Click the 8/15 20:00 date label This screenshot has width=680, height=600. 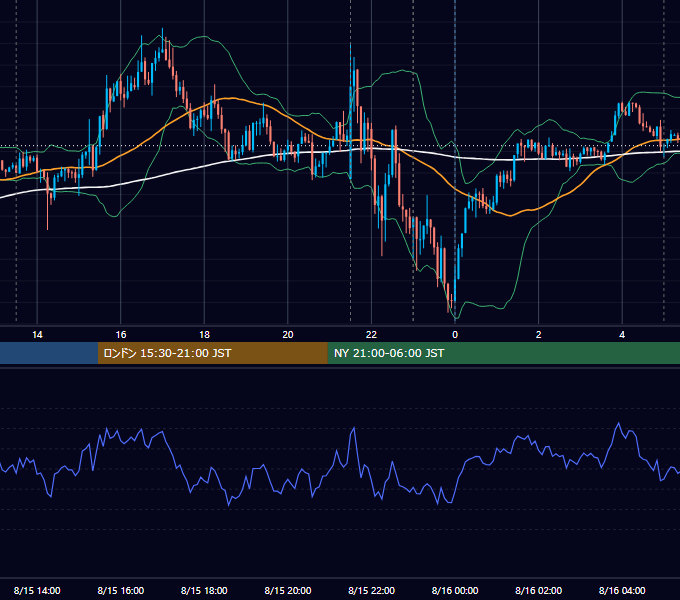click(288, 590)
